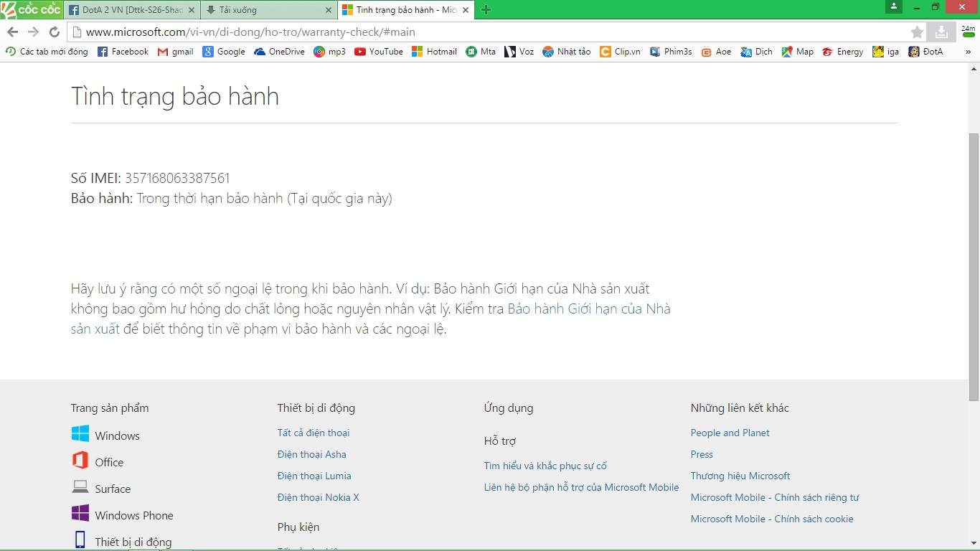The image size is (980, 551).
Task: Open the OneDrive bookmark
Action: click(279, 52)
